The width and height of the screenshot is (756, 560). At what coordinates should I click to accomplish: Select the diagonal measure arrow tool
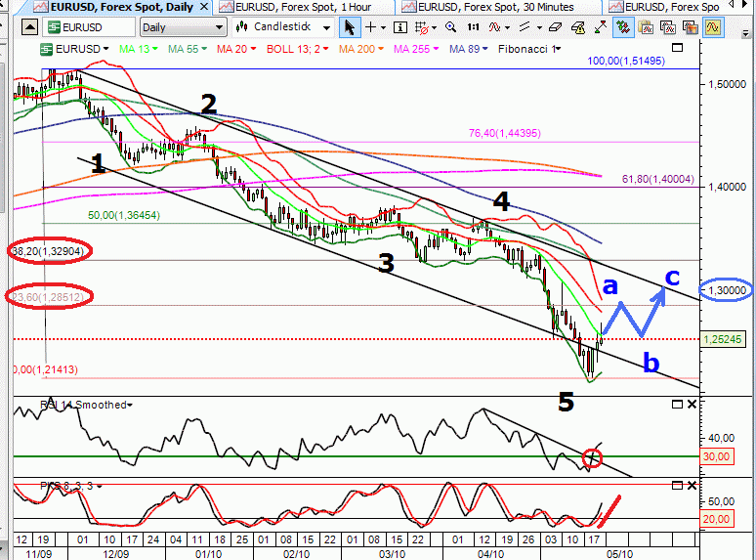(x=601, y=27)
